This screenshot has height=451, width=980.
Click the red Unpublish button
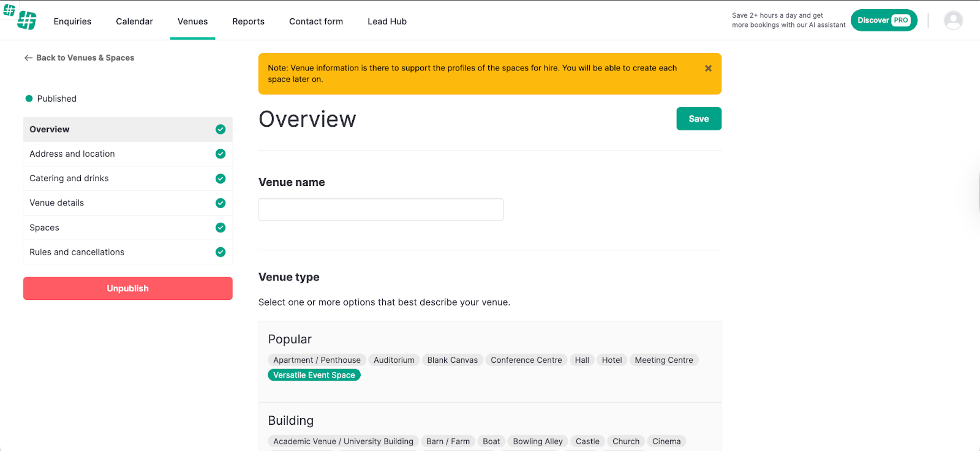127,288
